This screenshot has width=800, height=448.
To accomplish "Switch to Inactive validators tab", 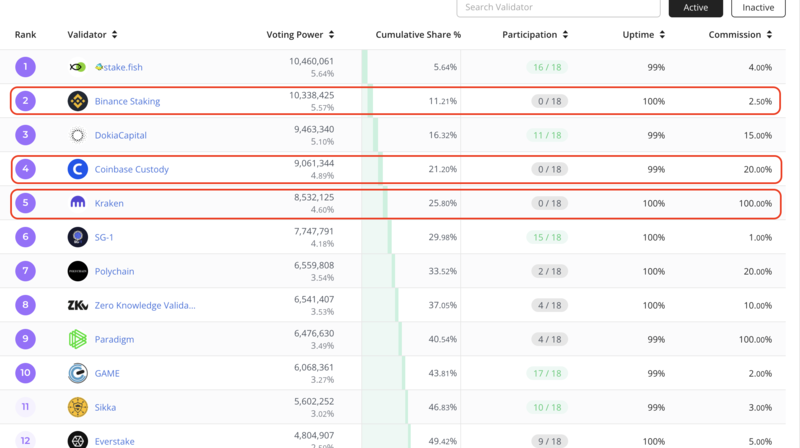I will click(x=758, y=8).
